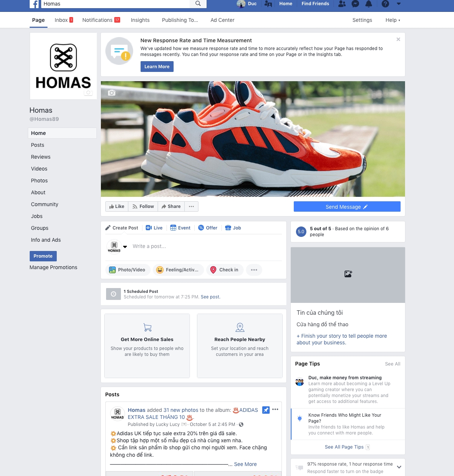Click the Feeling/Activity button
Viewport: 454px width, 476px height.
178,270
